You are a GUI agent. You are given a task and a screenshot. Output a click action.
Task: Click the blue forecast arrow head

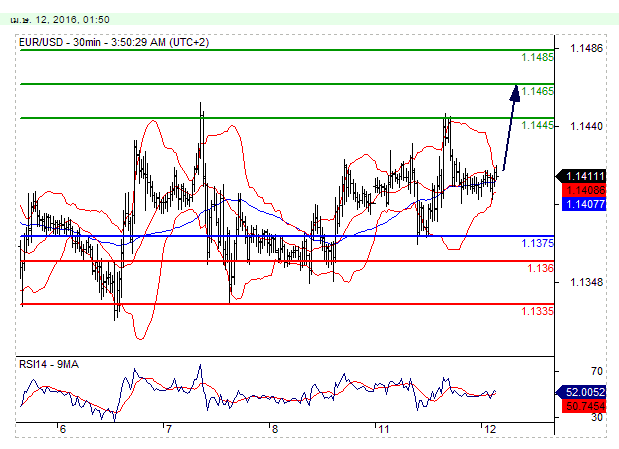[517, 92]
